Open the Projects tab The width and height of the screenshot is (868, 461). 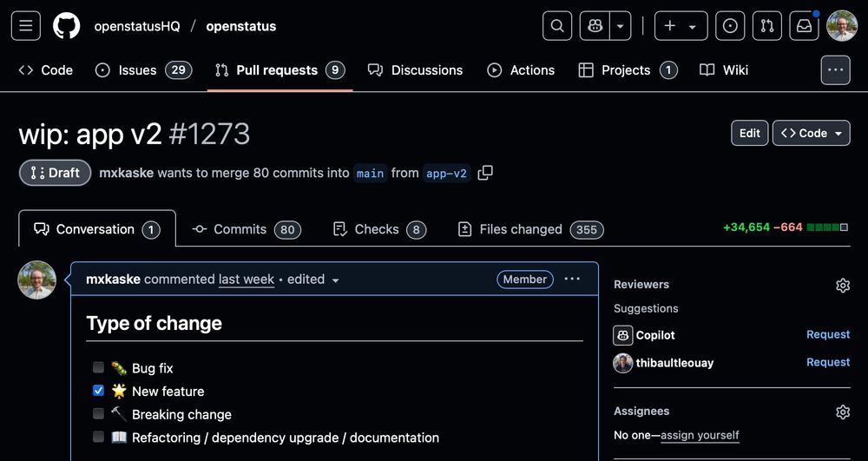(628, 70)
